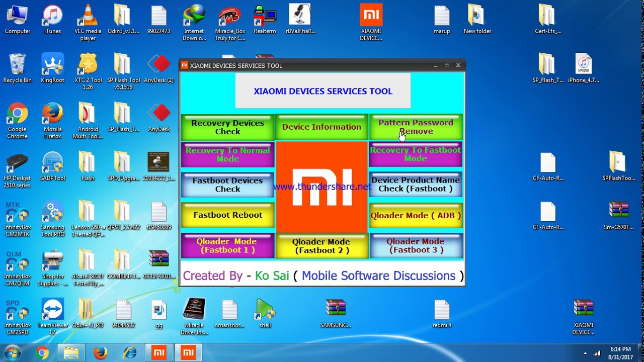Select Internet Download Manager shortcut
The width and height of the screenshot is (644, 362).
click(x=194, y=23)
